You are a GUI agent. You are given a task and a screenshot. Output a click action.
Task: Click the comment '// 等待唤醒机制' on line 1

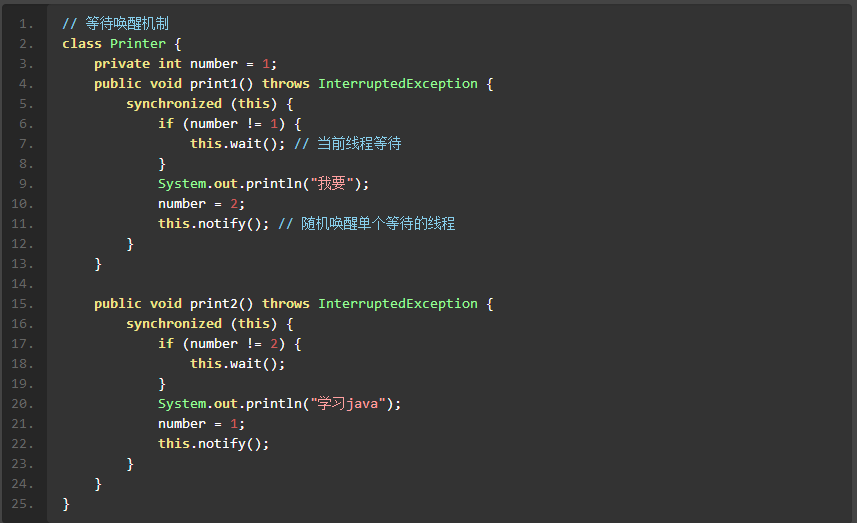(x=115, y=23)
